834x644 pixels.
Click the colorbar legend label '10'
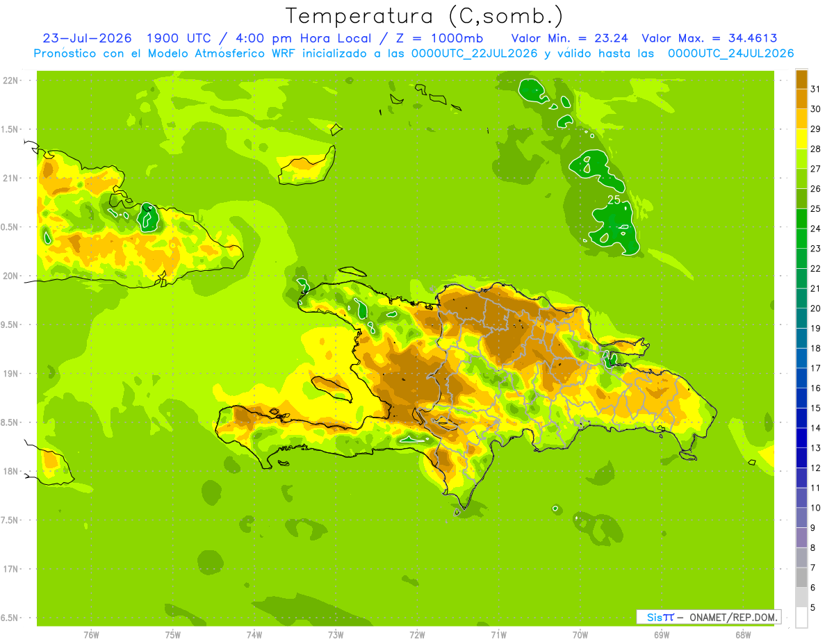pos(817,508)
